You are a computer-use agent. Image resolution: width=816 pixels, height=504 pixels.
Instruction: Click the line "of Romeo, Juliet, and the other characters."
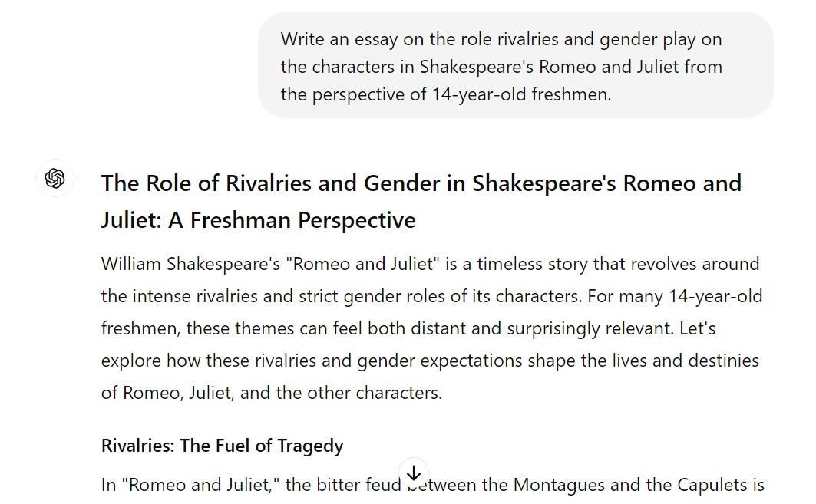(272, 394)
